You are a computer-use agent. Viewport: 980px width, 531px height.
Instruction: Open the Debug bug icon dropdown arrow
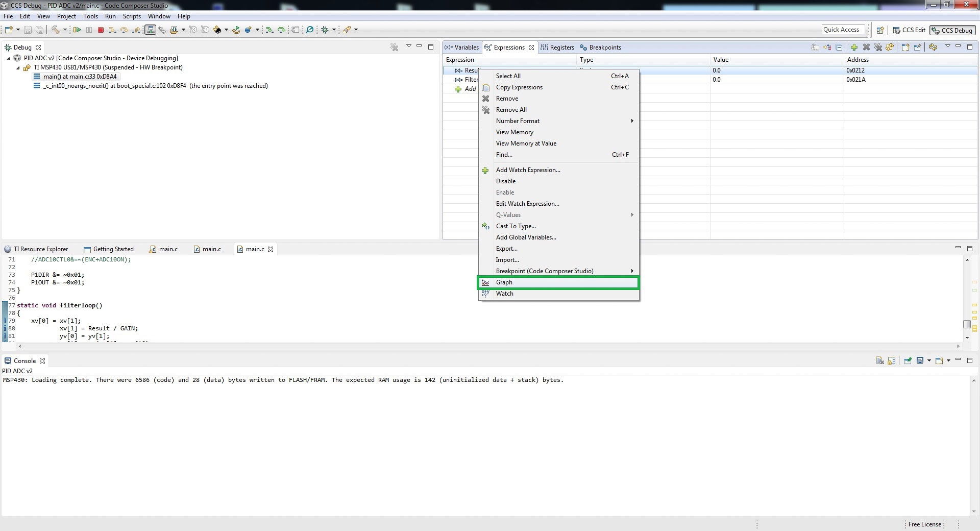(x=334, y=30)
